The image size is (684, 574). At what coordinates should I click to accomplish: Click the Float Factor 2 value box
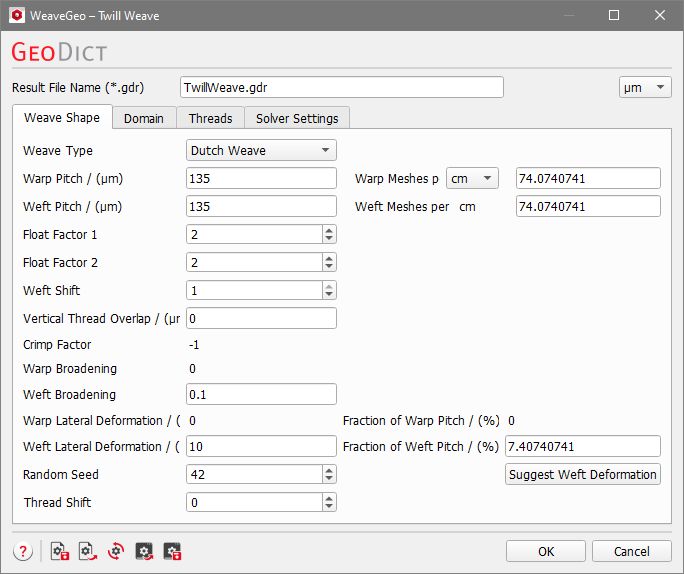[x=254, y=262]
